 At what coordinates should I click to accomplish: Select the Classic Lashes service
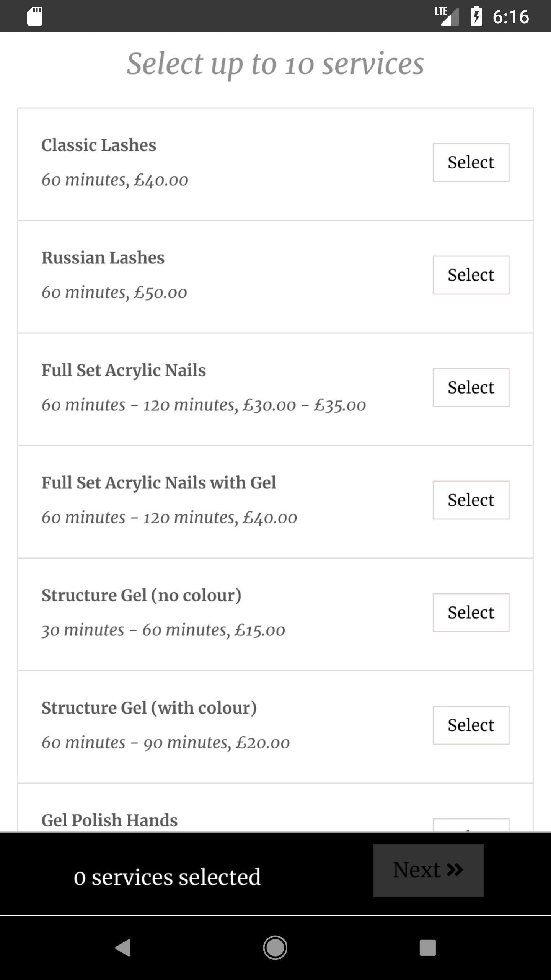click(x=471, y=162)
